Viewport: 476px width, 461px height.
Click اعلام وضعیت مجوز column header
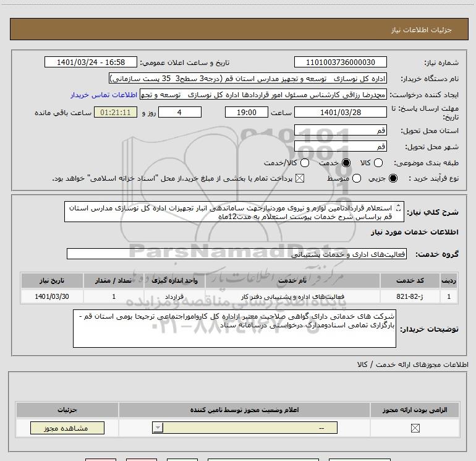244,410
